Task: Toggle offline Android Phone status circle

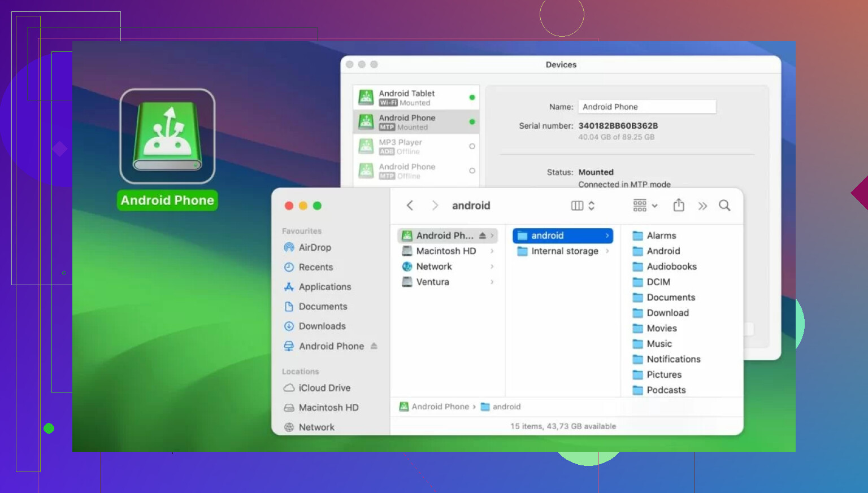Action: pos(472,171)
